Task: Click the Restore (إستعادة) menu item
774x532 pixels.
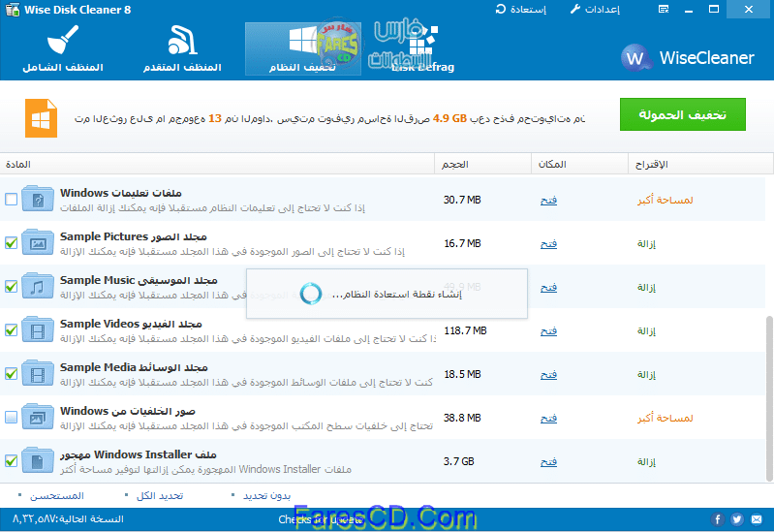Action: [x=521, y=10]
